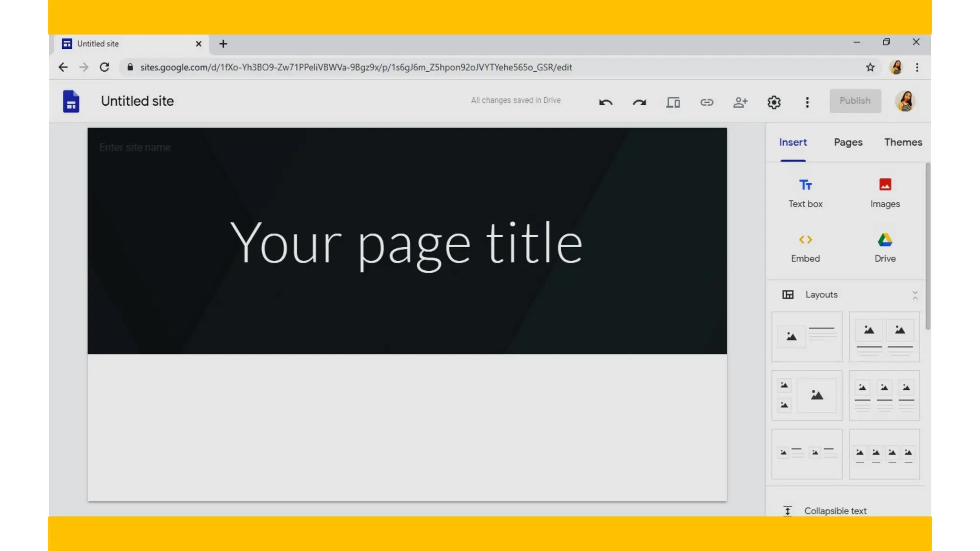Collapse the Layouts section

pyautogui.click(x=914, y=295)
